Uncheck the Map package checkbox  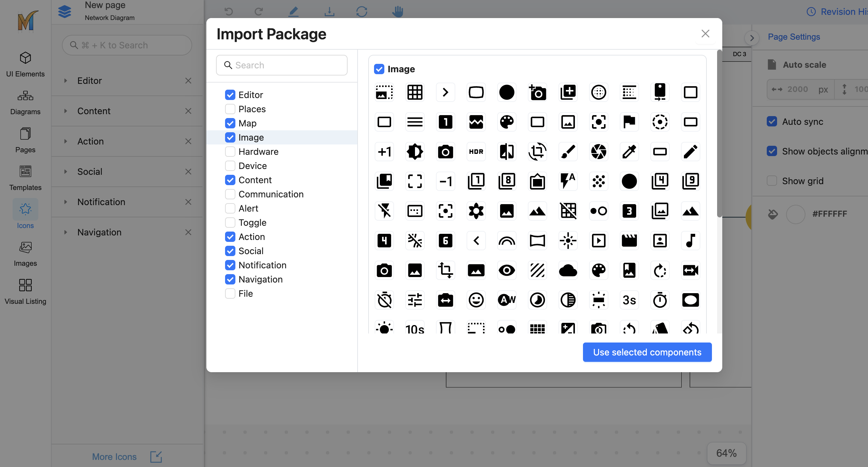(x=230, y=123)
